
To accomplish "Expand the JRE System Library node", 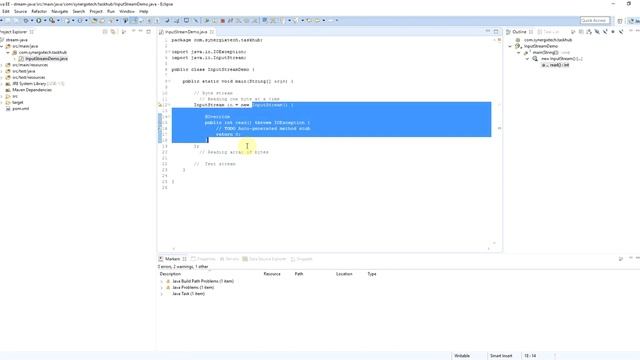I will 2,84.
